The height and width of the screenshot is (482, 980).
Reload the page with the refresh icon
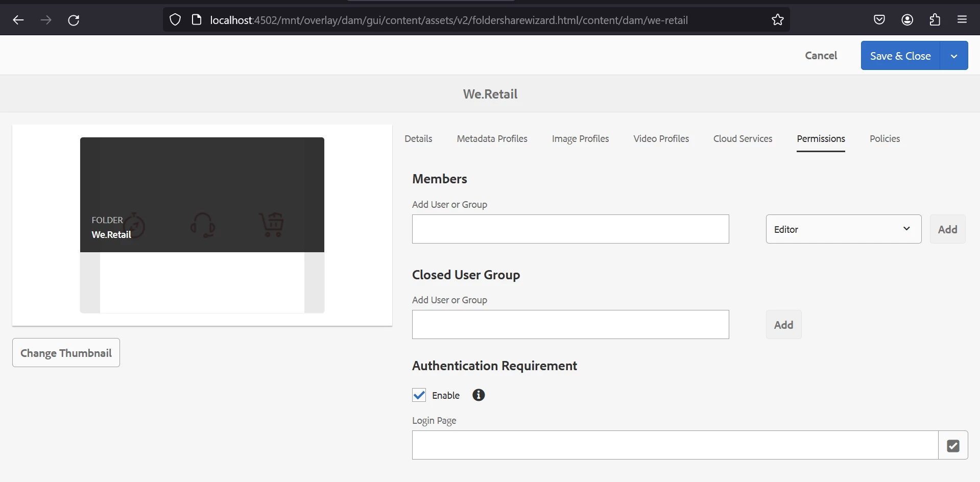coord(74,20)
